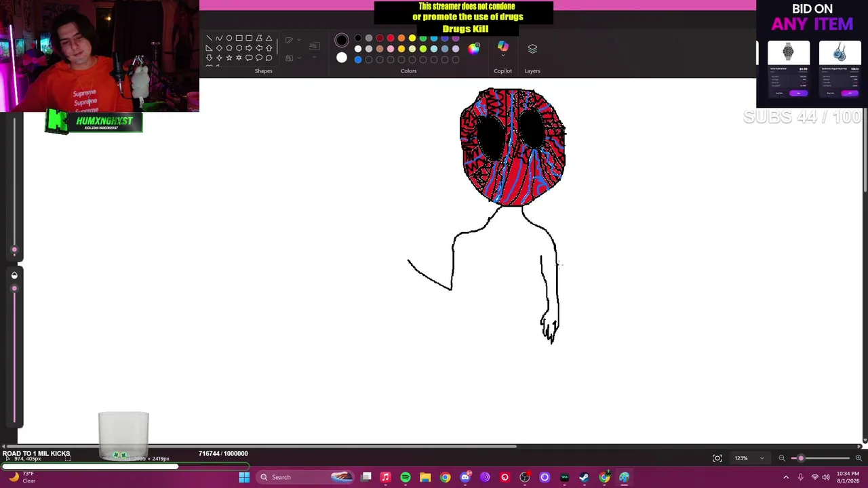Open the shape fill dropdown
868x488 pixels.
pos(293,58)
